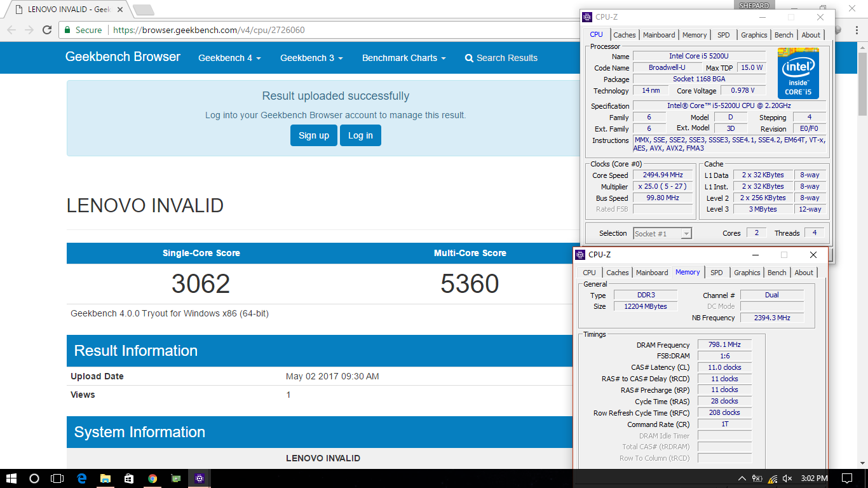The width and height of the screenshot is (868, 488).
Task: Select Graphics tab in lower CPU-Z window
Action: [x=747, y=273]
